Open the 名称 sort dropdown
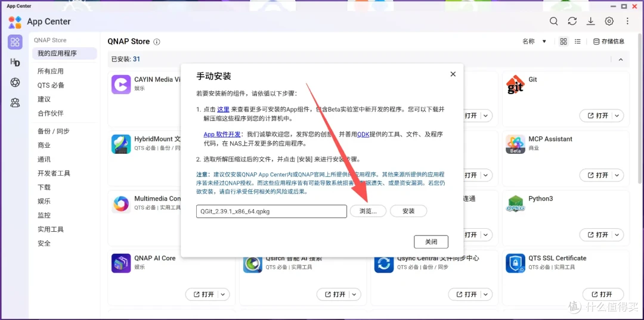This screenshot has height=320, width=644. pos(534,42)
